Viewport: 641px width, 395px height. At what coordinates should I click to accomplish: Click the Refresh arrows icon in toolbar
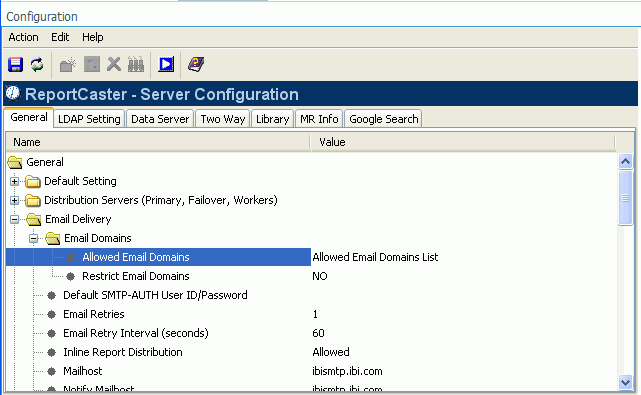pos(37,65)
